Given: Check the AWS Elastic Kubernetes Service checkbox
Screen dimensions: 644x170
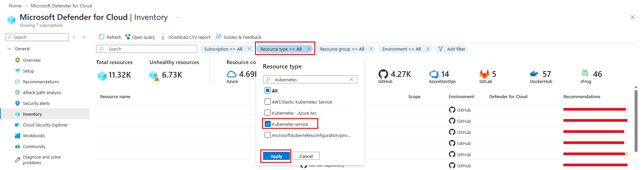Looking at the screenshot, I should [268, 102].
